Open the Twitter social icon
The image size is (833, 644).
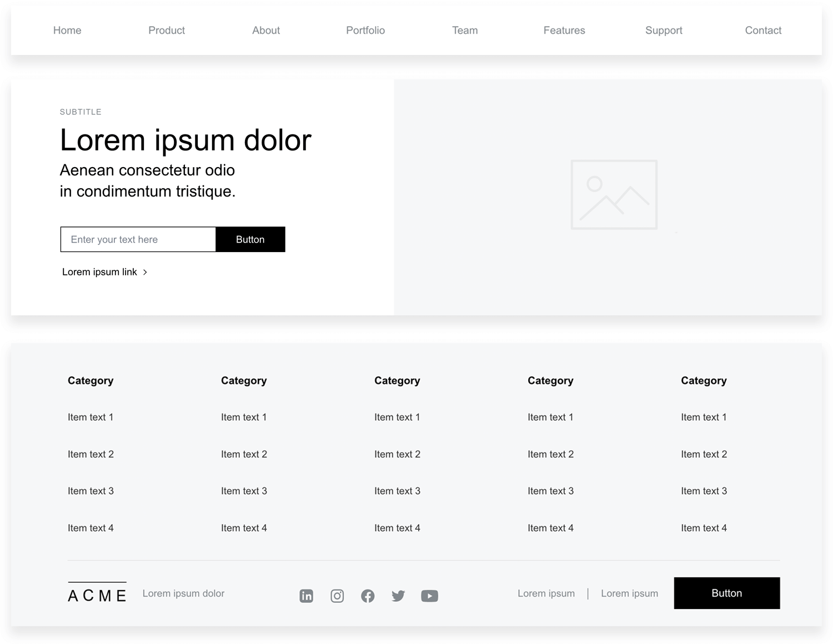pos(398,596)
